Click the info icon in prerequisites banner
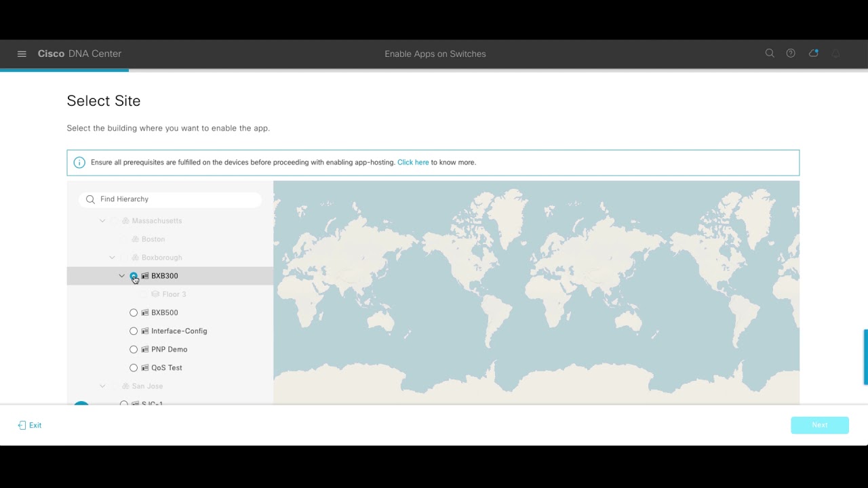This screenshot has width=868, height=488. pyautogui.click(x=79, y=163)
